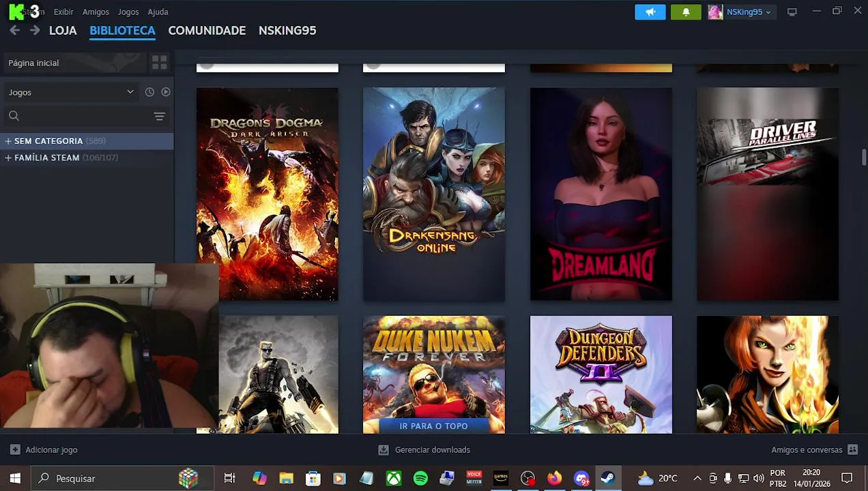
Task: Open the NSKING95 profile tab
Action: (287, 31)
